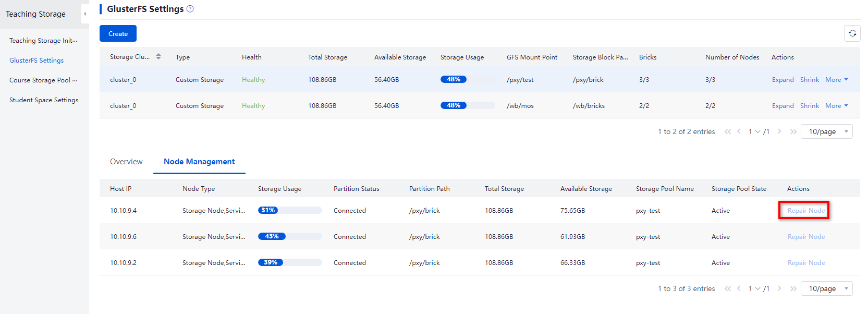The image size is (868, 314).
Task: Select the Node Management tab
Action: [199, 162]
